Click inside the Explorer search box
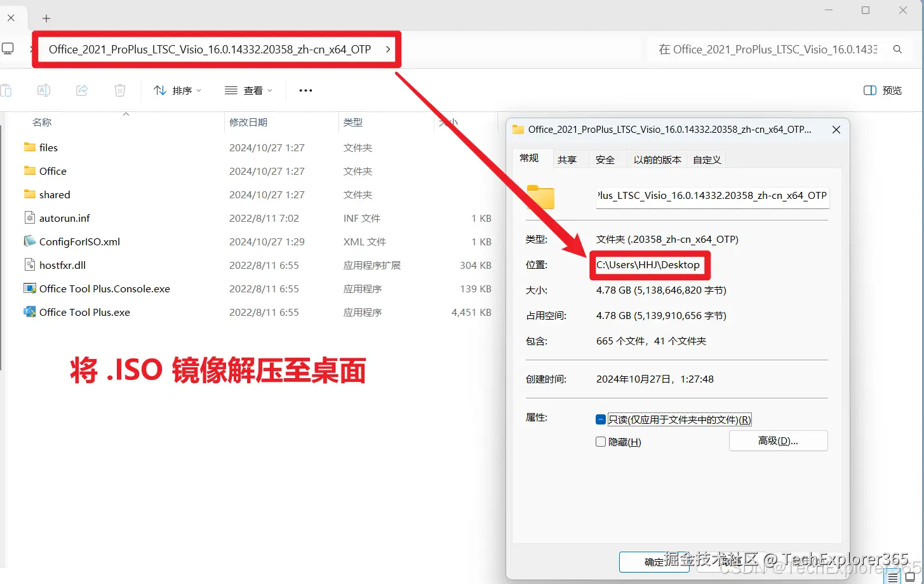Image resolution: width=924 pixels, height=584 pixels. (x=794, y=48)
